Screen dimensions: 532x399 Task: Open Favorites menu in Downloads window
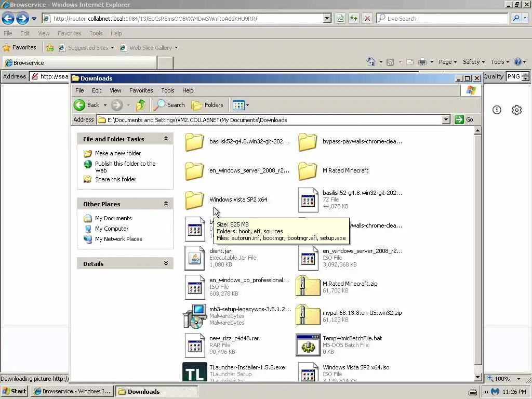click(x=141, y=90)
